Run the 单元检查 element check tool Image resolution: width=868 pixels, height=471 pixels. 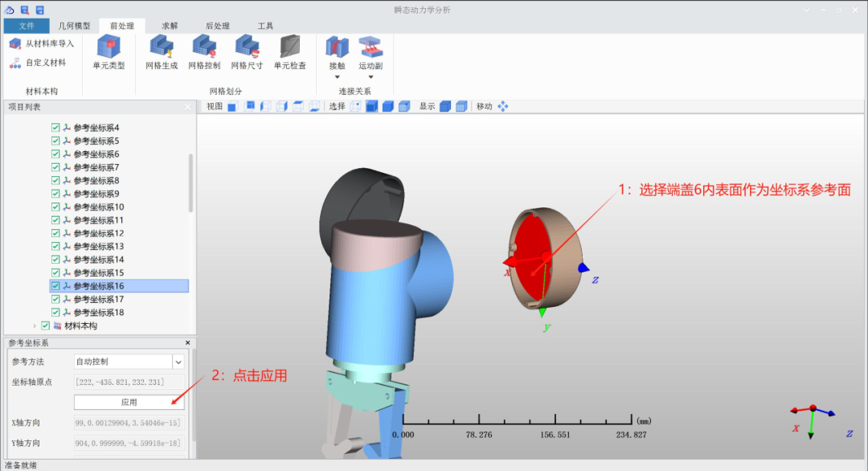coord(289,47)
